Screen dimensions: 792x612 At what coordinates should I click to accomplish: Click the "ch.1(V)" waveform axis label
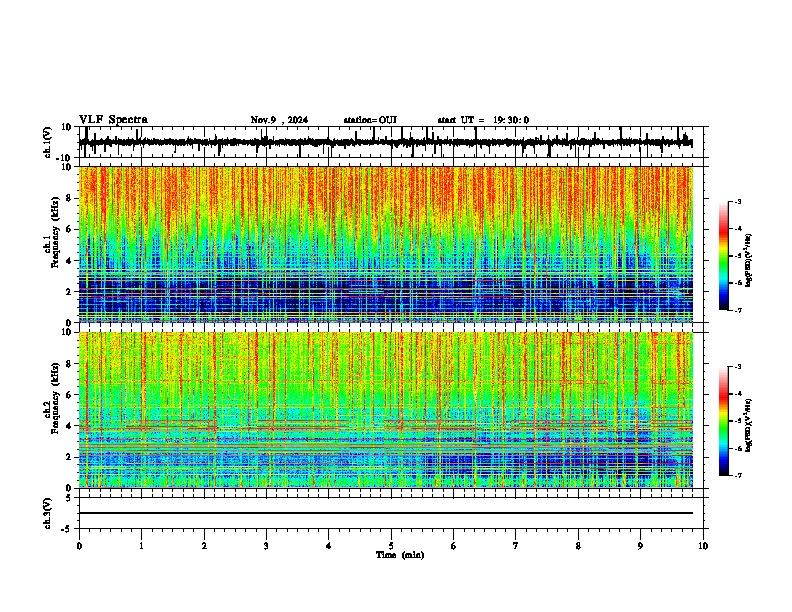pos(48,142)
